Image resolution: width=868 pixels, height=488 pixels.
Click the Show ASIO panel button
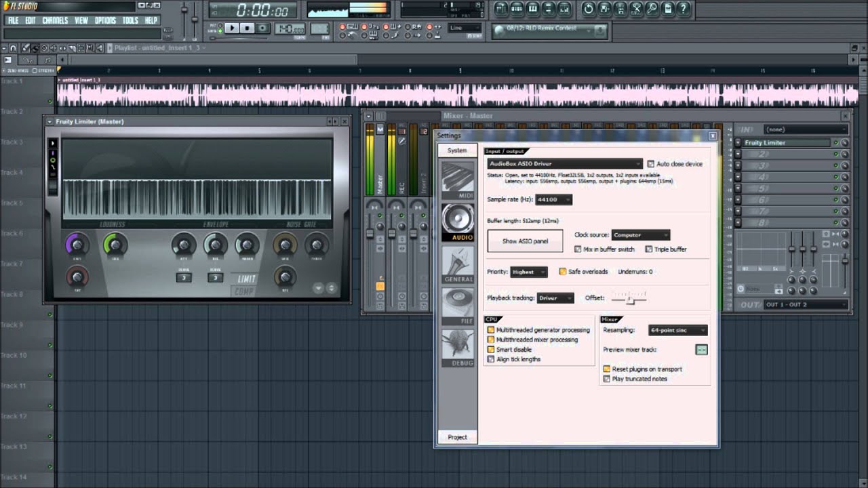click(526, 241)
